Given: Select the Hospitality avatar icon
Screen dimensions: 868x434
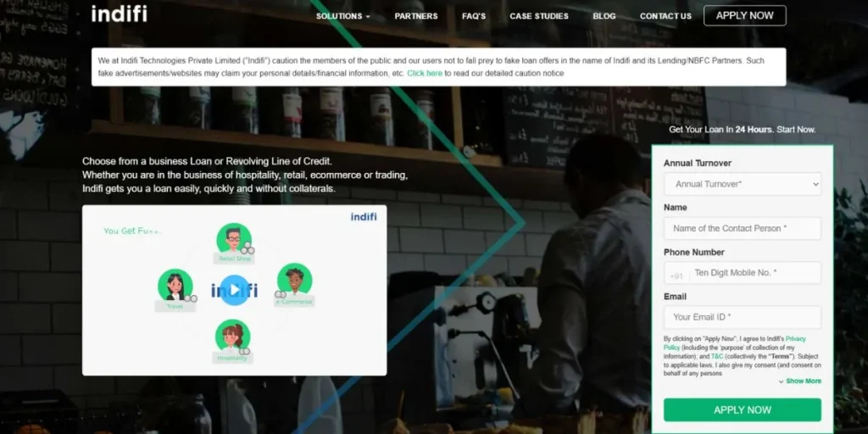Looking at the screenshot, I should pyautogui.click(x=232, y=337).
